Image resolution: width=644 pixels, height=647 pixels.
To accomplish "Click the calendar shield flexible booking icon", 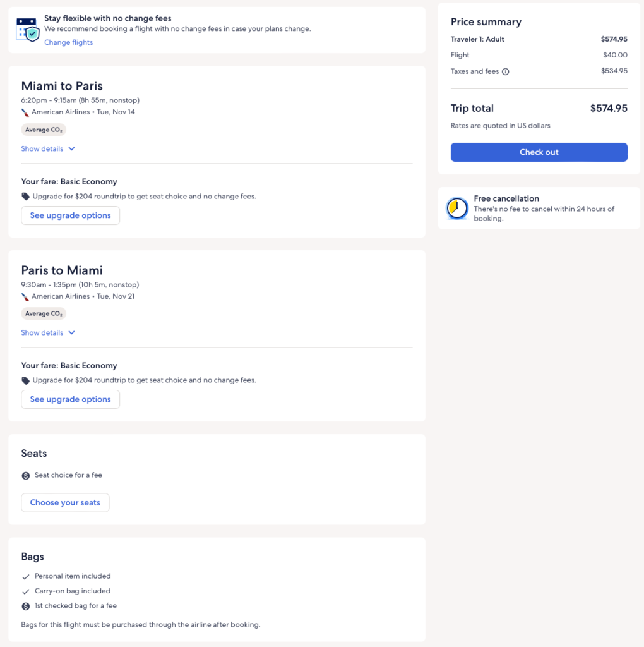I will [x=28, y=29].
